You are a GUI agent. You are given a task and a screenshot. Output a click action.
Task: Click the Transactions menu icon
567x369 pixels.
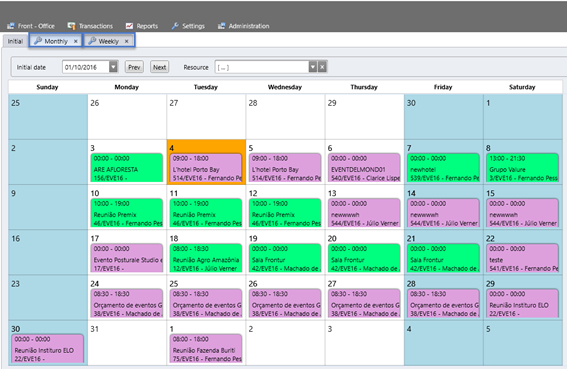tap(71, 26)
